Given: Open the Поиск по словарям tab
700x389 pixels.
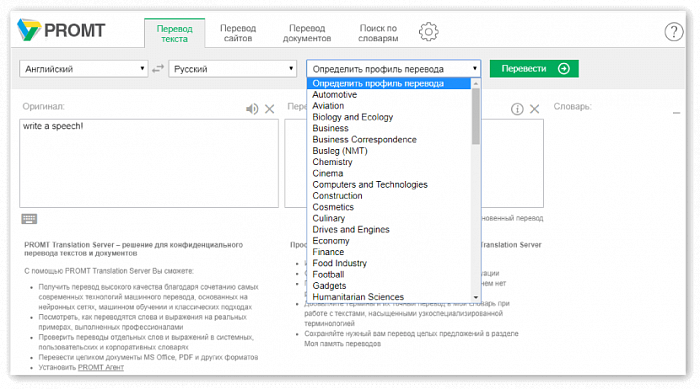Looking at the screenshot, I should pyautogui.click(x=378, y=33).
